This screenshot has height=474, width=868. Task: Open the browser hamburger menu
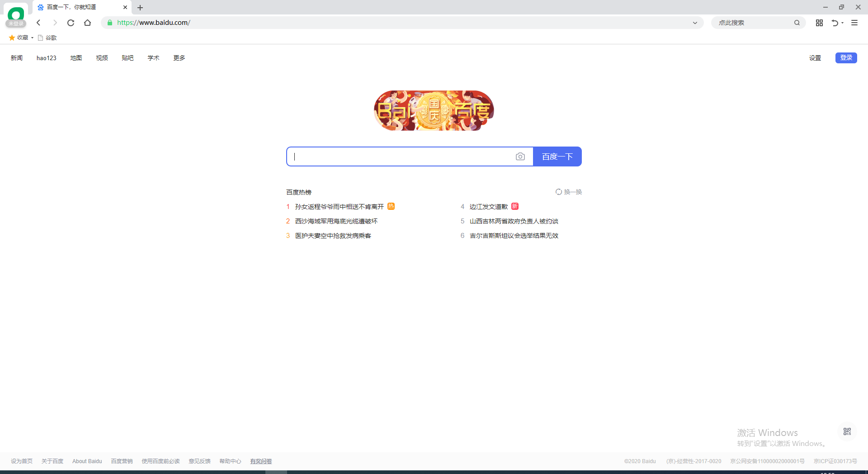click(x=854, y=23)
